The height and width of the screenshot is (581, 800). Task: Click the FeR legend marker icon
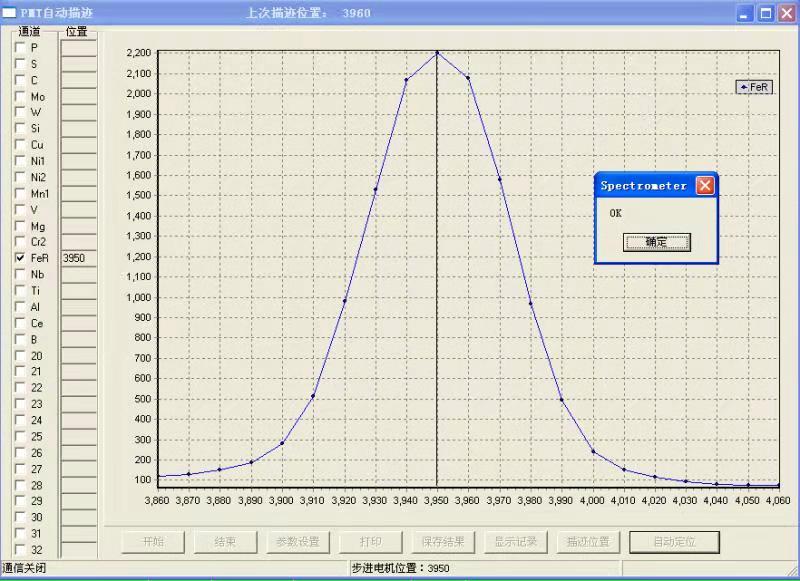tap(744, 87)
